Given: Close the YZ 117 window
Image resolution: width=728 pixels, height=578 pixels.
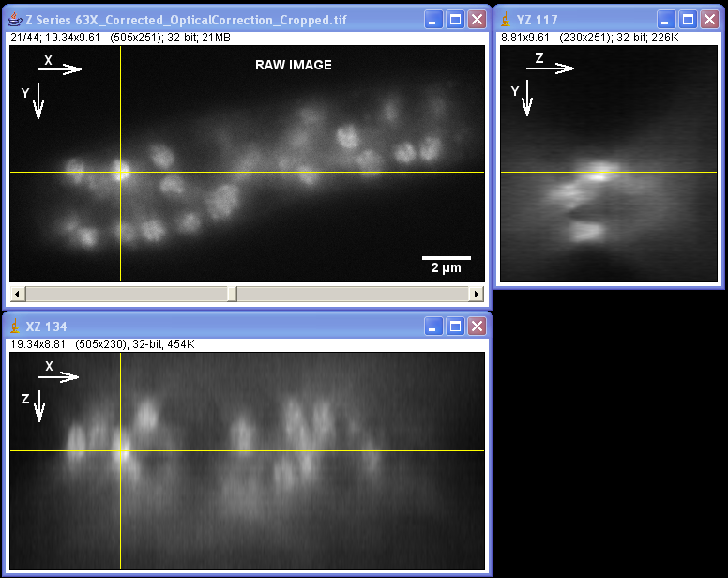Looking at the screenshot, I should [x=709, y=20].
